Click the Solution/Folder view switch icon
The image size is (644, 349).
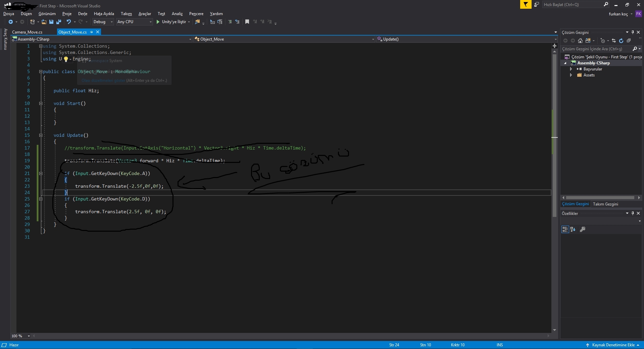588,41
